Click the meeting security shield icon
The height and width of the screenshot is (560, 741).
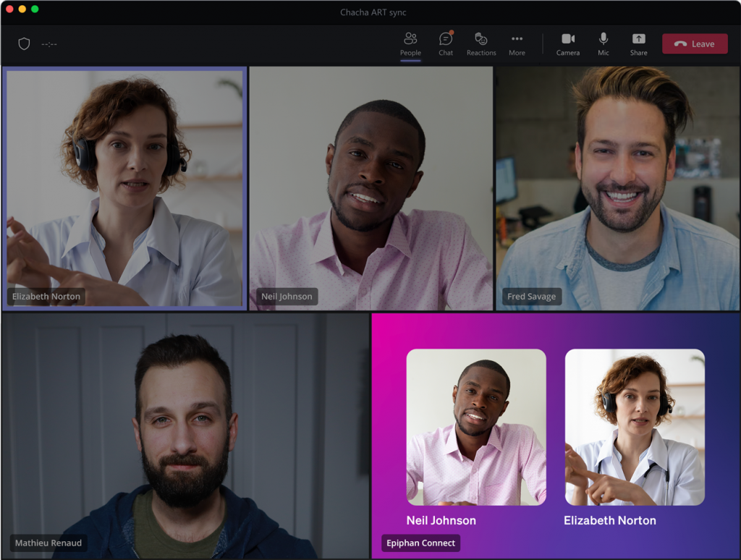pyautogui.click(x=24, y=43)
